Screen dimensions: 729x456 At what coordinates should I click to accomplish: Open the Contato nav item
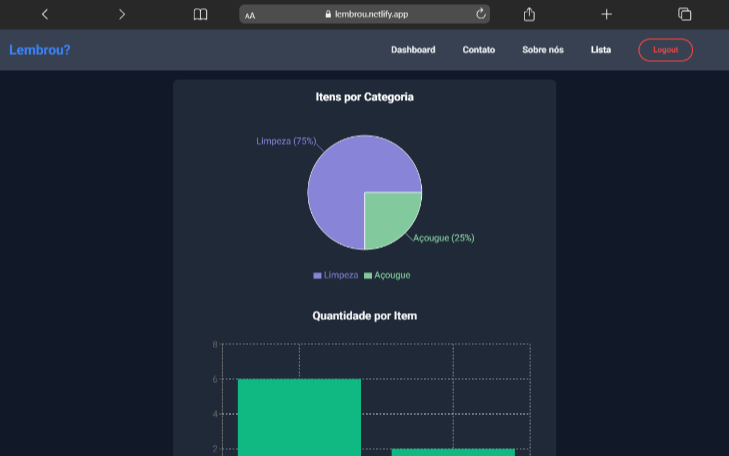tap(478, 50)
